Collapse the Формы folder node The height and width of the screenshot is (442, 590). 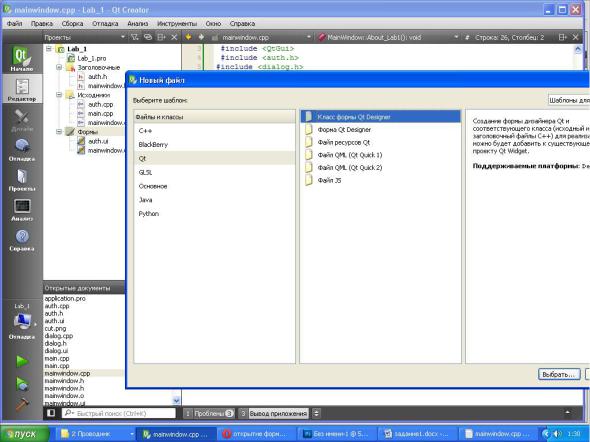pyautogui.click(x=59, y=132)
